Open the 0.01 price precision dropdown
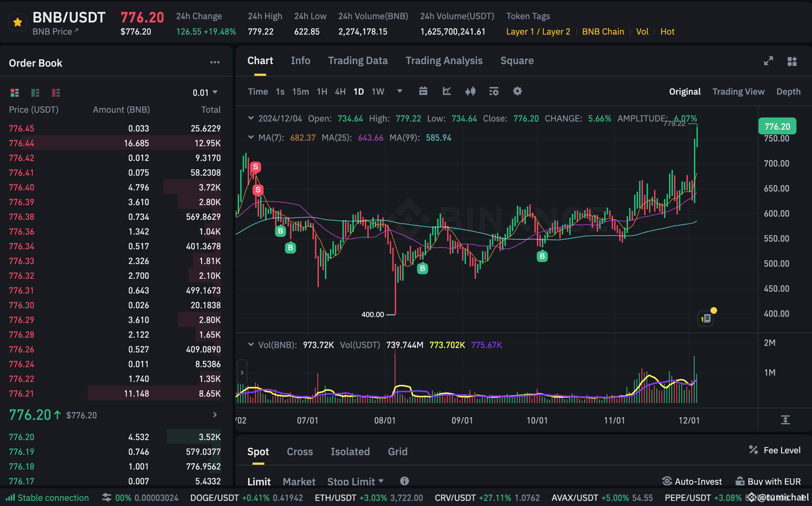The height and width of the screenshot is (506, 812). (205, 92)
